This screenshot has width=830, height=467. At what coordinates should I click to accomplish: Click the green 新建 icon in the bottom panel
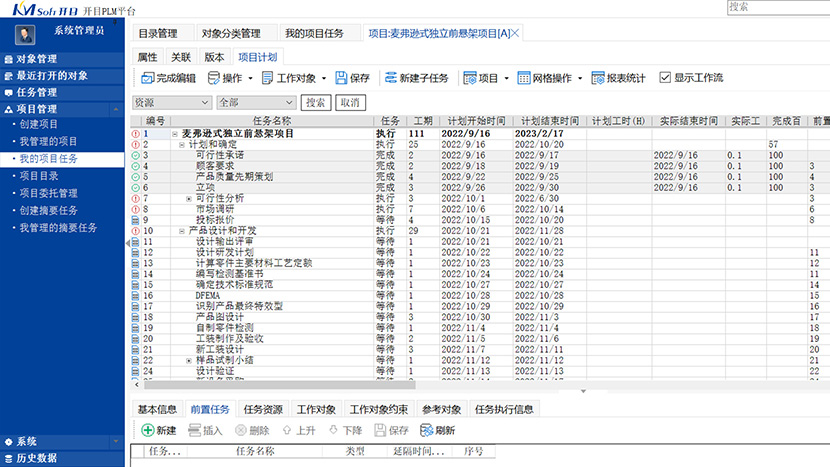coord(147,430)
